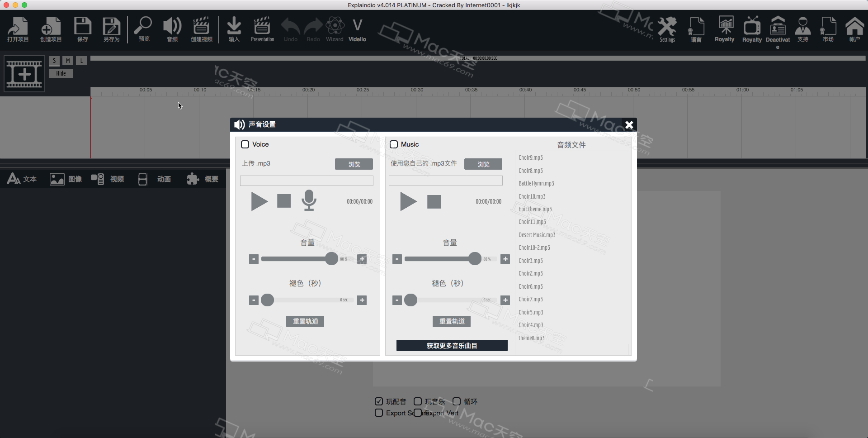The height and width of the screenshot is (438, 868).
Task: Open 预览 preview magnifier icon
Action: pyautogui.click(x=144, y=29)
